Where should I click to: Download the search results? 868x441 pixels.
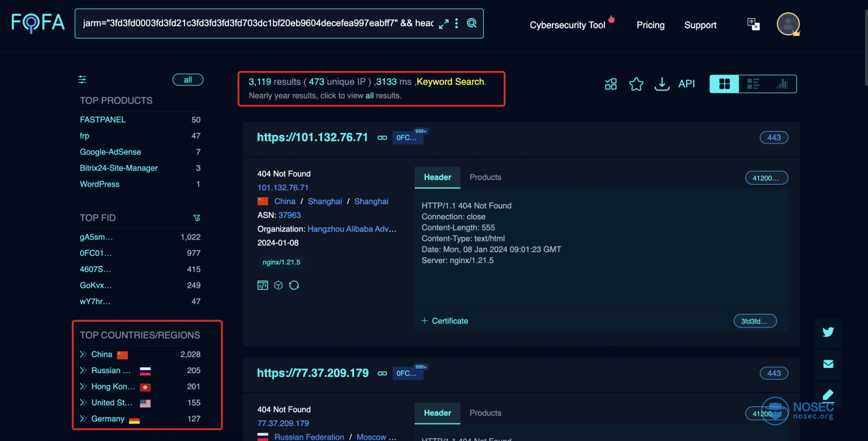coord(662,84)
